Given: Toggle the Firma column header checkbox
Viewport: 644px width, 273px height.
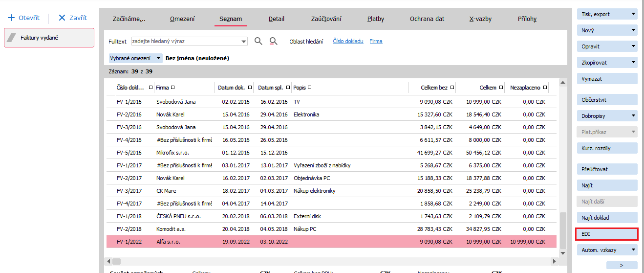Looking at the screenshot, I should coord(173,88).
